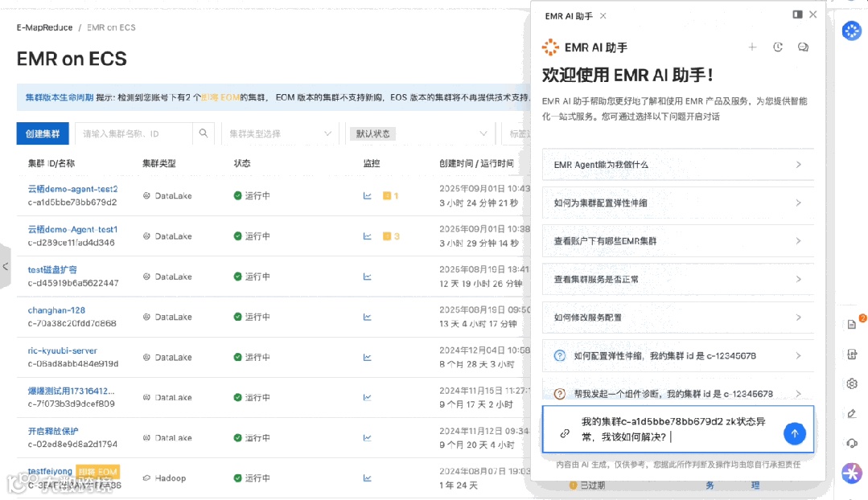Image resolution: width=868 pixels, height=500 pixels.
Task: Open the 默认状态 status dropdown
Action: [x=422, y=133]
